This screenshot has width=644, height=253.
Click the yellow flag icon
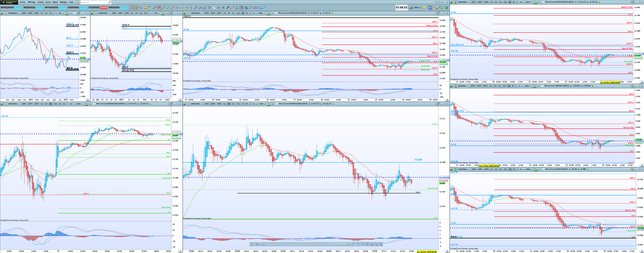coord(424,8)
